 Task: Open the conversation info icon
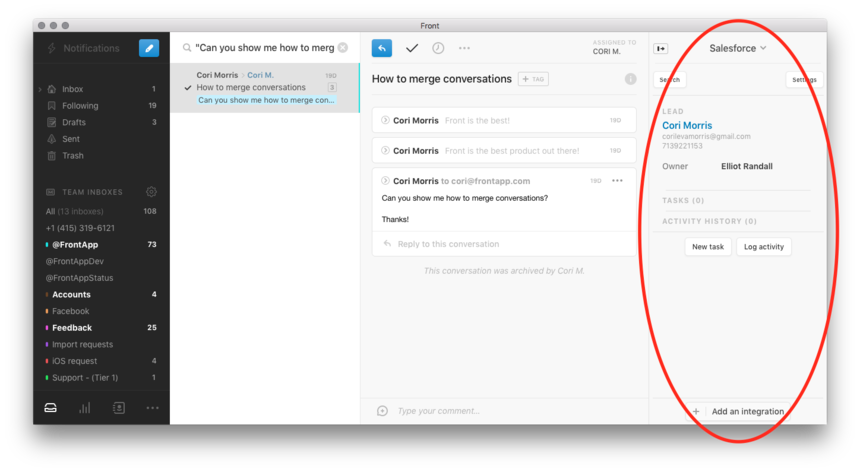pos(631,79)
